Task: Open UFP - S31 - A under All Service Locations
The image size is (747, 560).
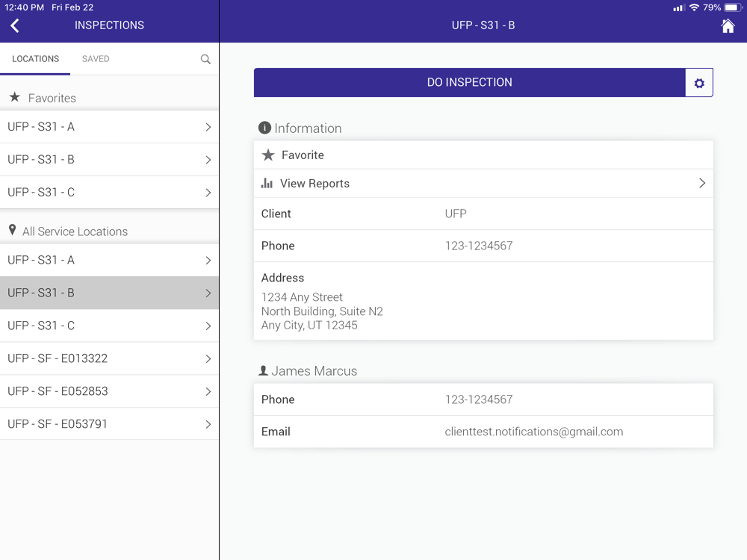Action: coord(109,260)
